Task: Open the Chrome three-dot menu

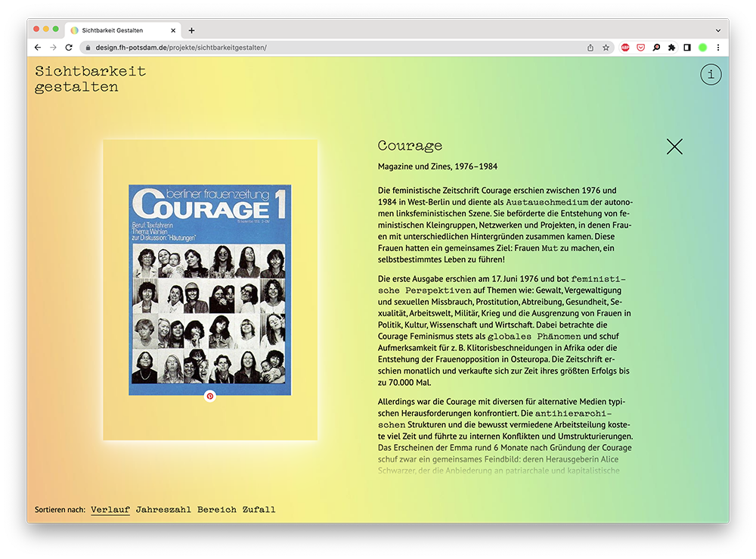Action: click(x=718, y=48)
